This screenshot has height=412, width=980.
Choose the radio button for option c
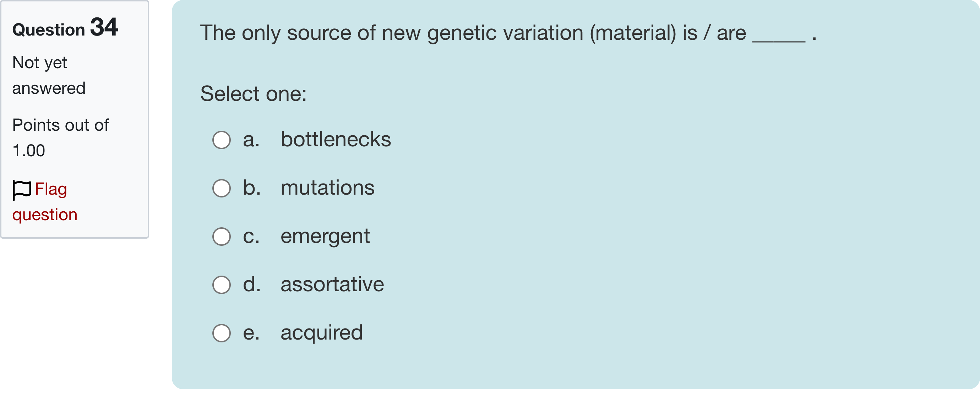click(x=222, y=237)
